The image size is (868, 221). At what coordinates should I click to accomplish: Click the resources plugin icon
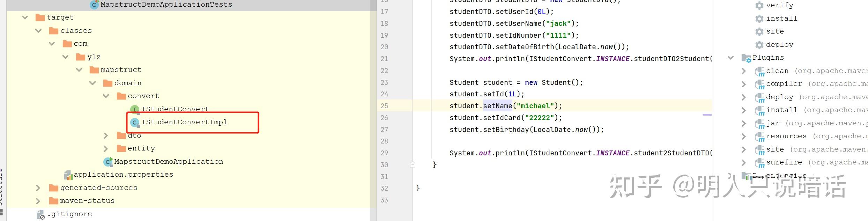point(759,137)
